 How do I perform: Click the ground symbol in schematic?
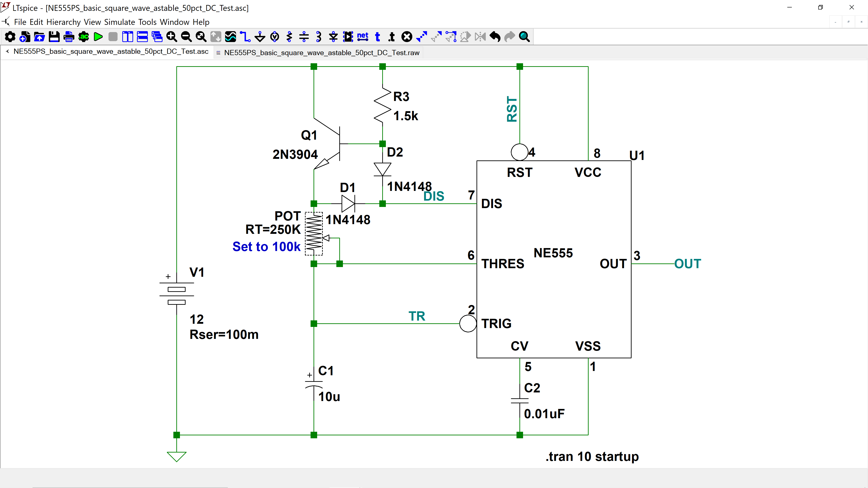177,457
